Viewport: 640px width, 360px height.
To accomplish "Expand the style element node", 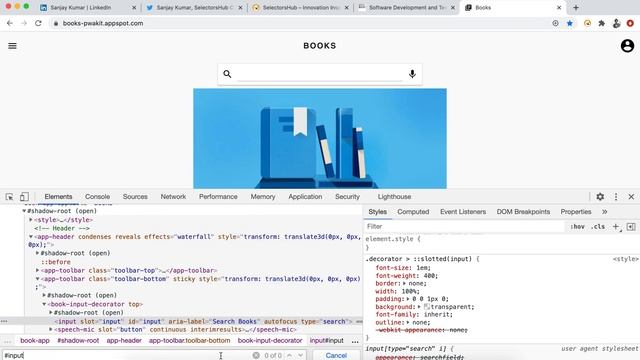I will click(x=31, y=220).
